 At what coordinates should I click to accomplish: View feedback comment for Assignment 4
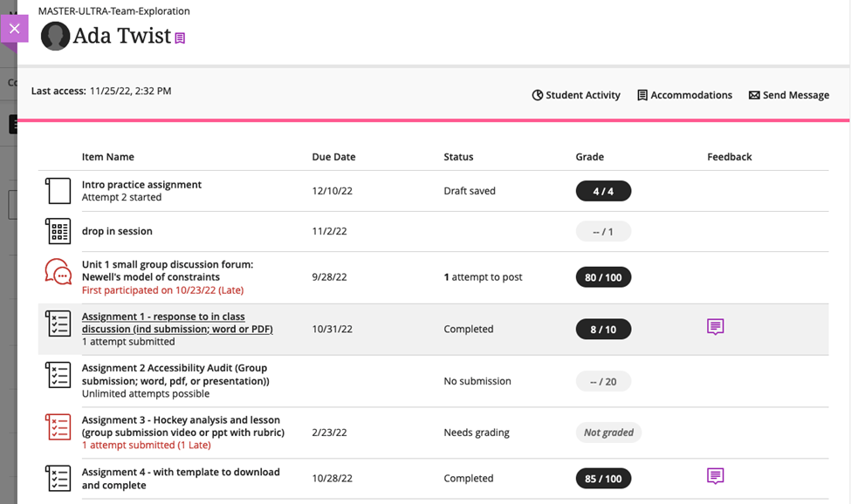[x=715, y=476]
